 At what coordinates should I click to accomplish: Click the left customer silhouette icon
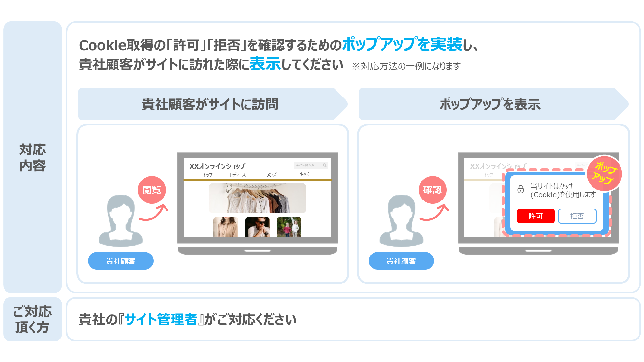[x=121, y=221]
